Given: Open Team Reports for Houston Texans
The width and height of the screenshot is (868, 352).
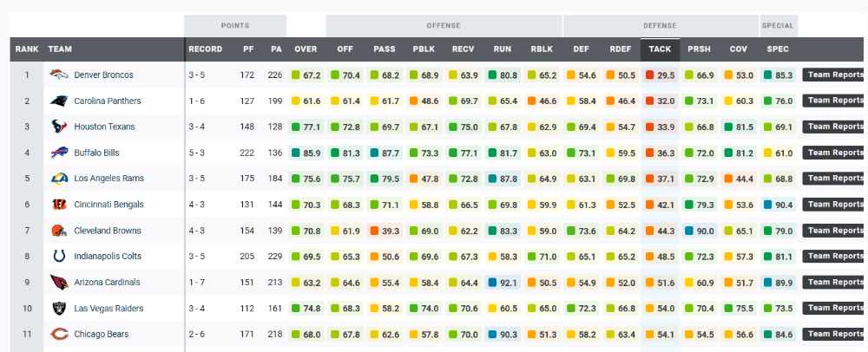Looking at the screenshot, I should pyautogui.click(x=835, y=127).
